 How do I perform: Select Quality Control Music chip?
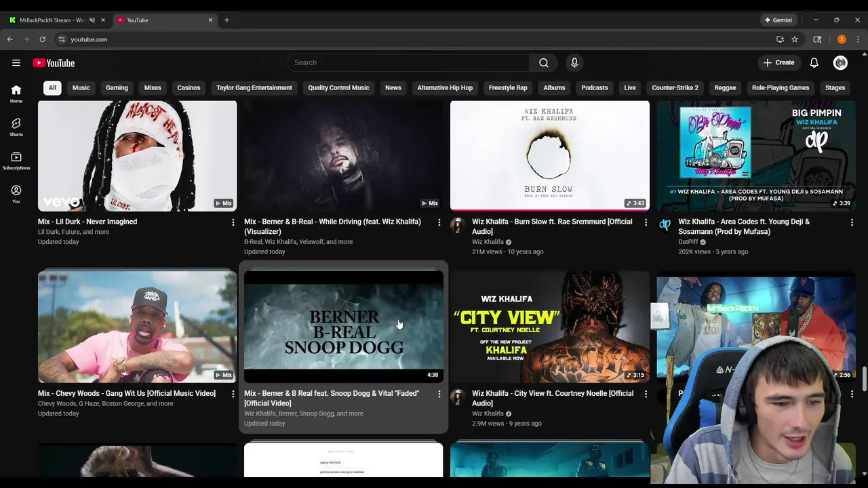click(x=338, y=87)
